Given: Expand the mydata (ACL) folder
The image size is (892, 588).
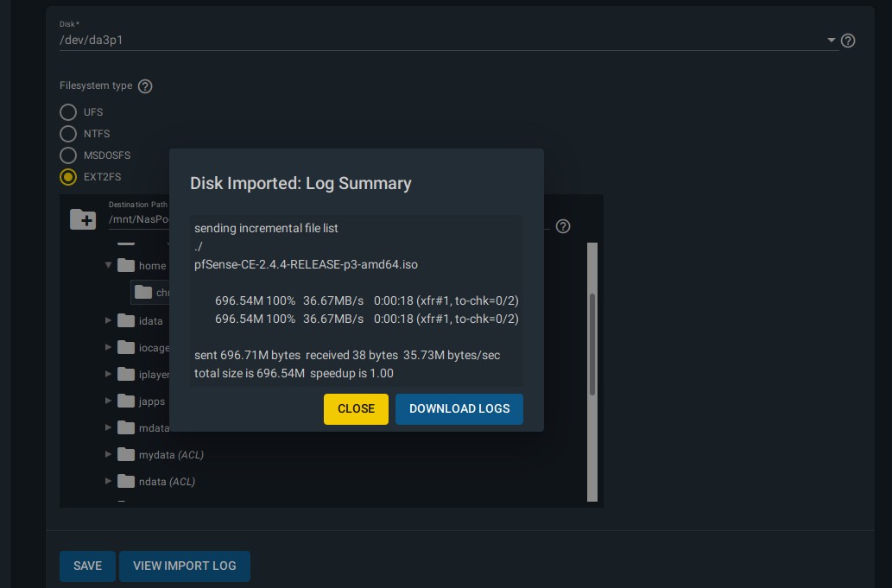Looking at the screenshot, I should pos(108,454).
